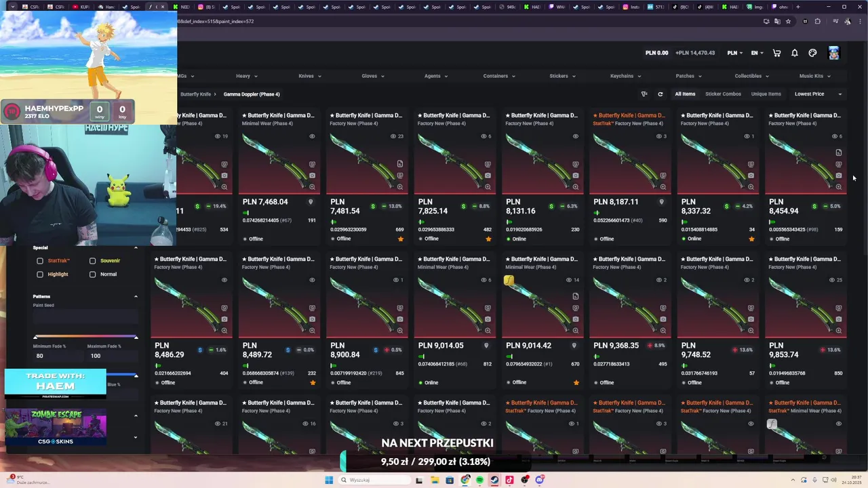The image size is (868, 488).
Task: Click the blue dollar icon on PLN 8,900.84 card
Action: tap(375, 350)
